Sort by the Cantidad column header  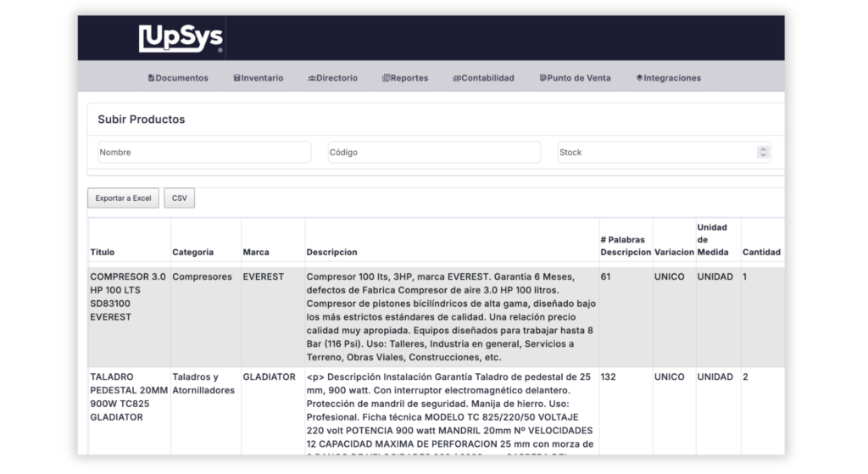click(x=761, y=252)
